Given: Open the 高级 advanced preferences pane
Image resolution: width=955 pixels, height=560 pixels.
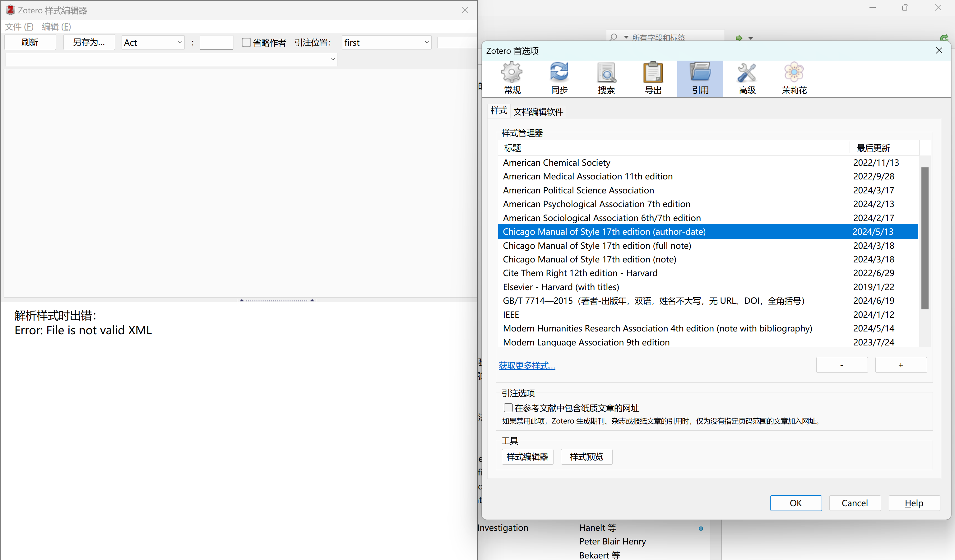Looking at the screenshot, I should pyautogui.click(x=747, y=78).
